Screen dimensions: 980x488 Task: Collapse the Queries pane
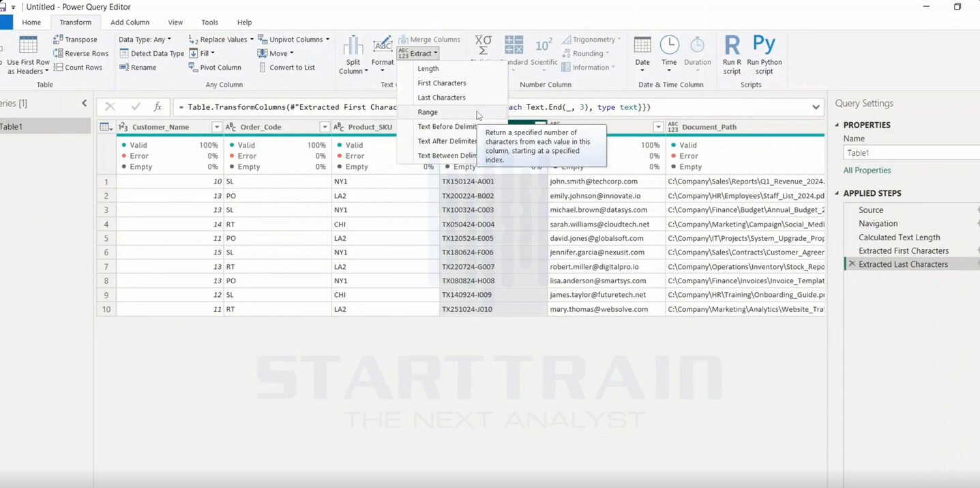[84, 103]
